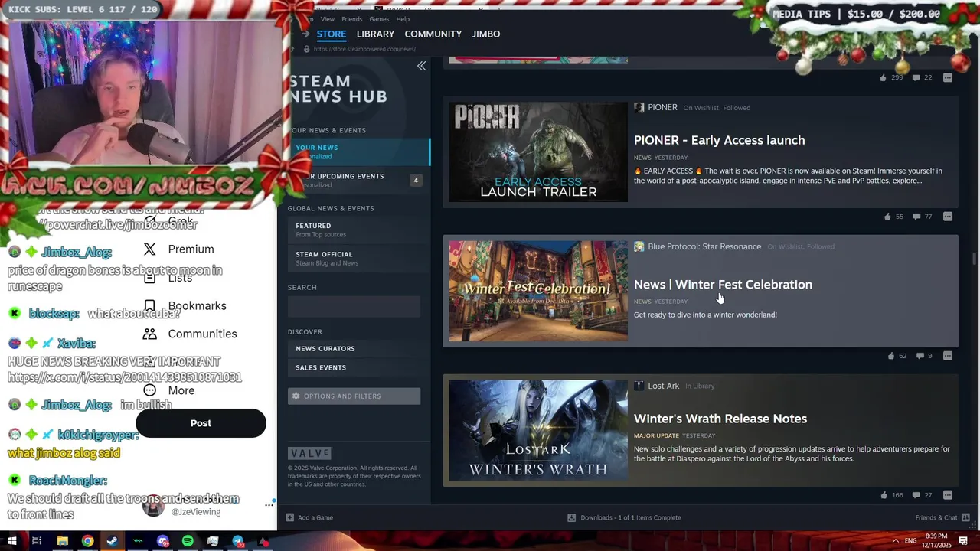Open ellipsis menu beside 22 comments

pos(948,77)
